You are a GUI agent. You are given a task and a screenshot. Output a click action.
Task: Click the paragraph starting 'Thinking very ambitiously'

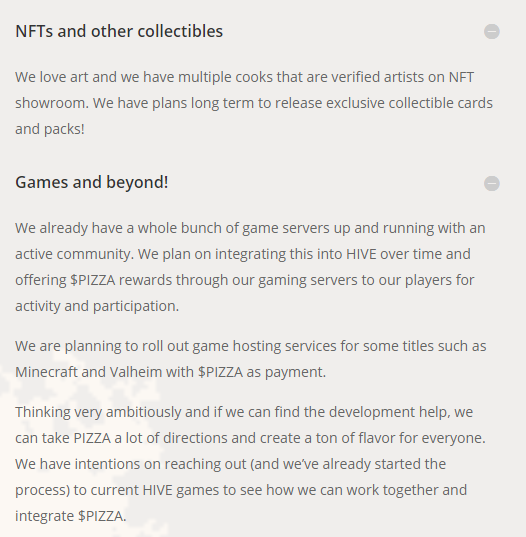point(250,464)
